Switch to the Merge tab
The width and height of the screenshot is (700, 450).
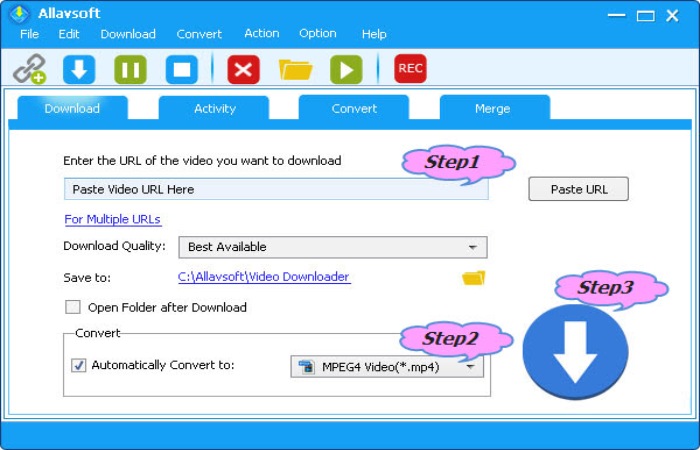coord(492,108)
